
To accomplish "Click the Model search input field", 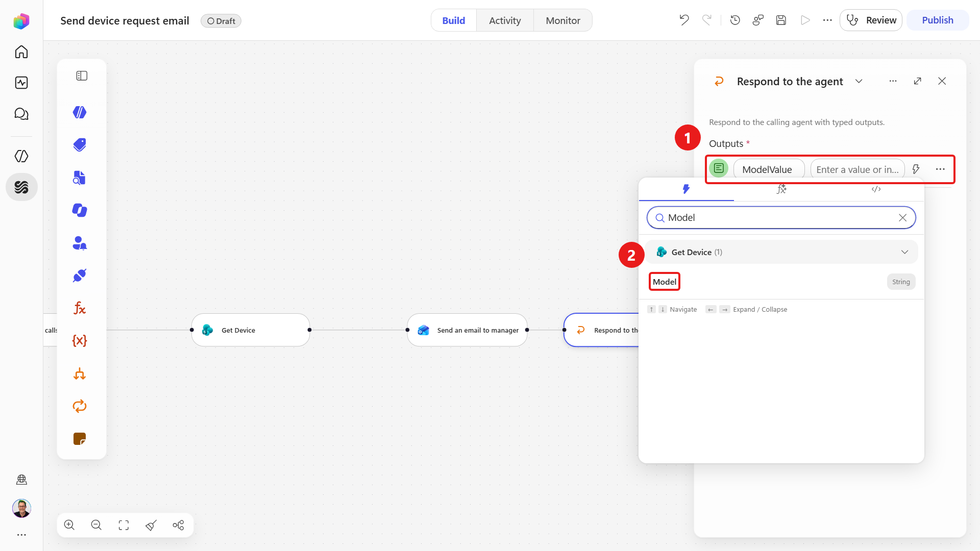I will click(781, 218).
